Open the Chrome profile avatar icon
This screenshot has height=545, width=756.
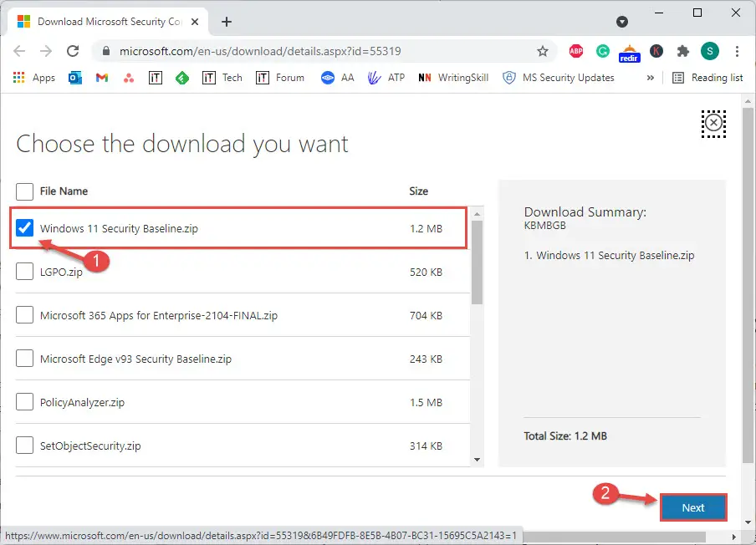tap(709, 51)
